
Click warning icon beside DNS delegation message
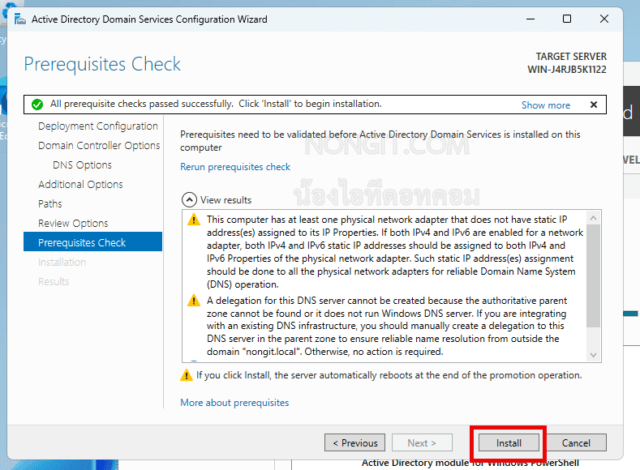(x=193, y=301)
